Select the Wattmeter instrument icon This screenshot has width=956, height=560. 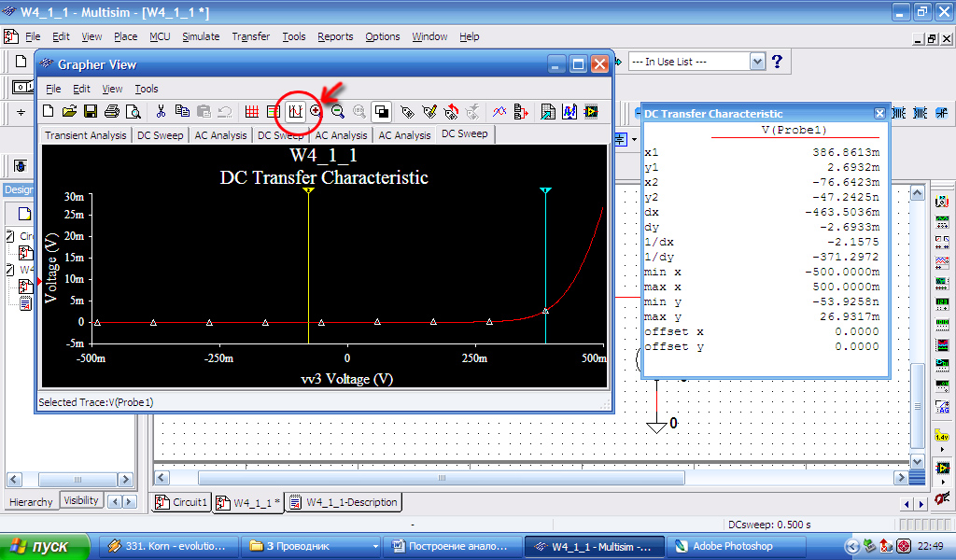coord(942,242)
